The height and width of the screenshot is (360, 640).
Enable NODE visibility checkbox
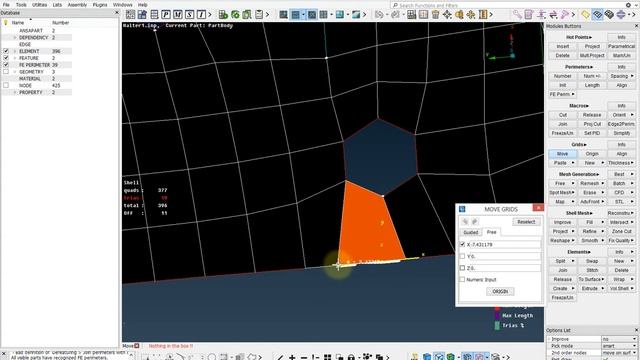click(6, 85)
